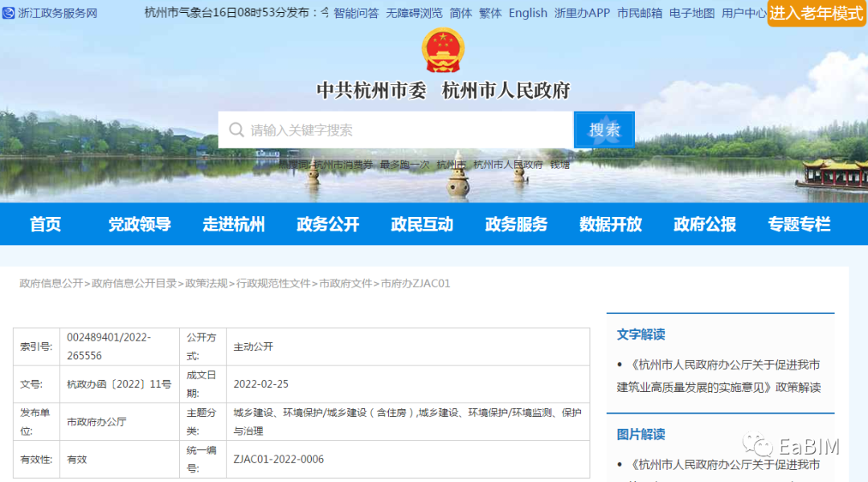Viewport: 868px width, 482px height.
Task: Open the 政务公开 menu
Action: [328, 225]
